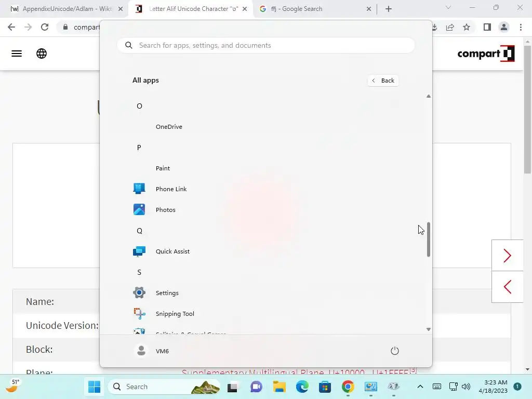Open the Chrome three-dot menu

[521, 27]
